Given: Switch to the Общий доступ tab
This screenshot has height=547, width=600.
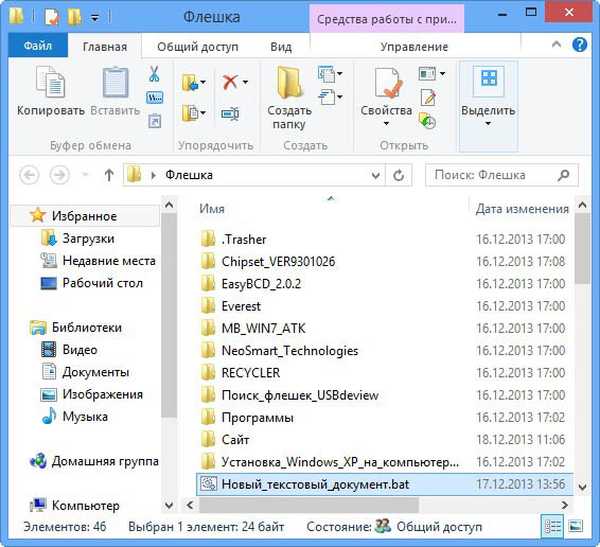Looking at the screenshot, I should pos(198,47).
